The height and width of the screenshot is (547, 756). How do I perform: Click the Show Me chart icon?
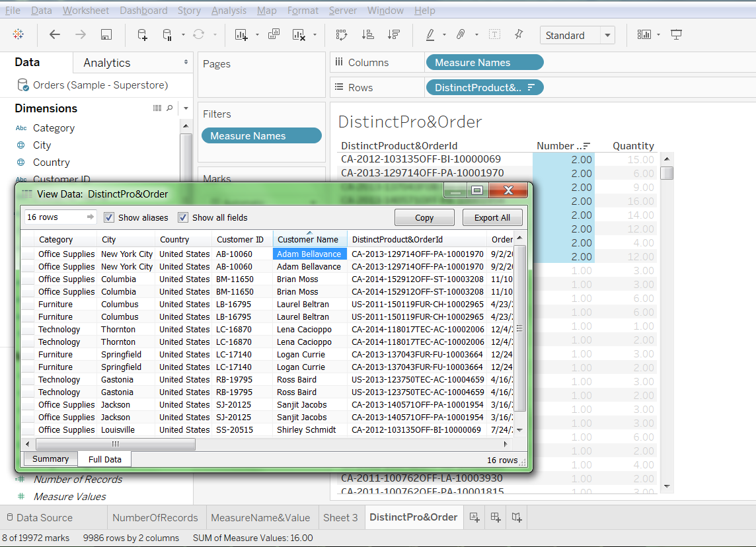click(644, 34)
